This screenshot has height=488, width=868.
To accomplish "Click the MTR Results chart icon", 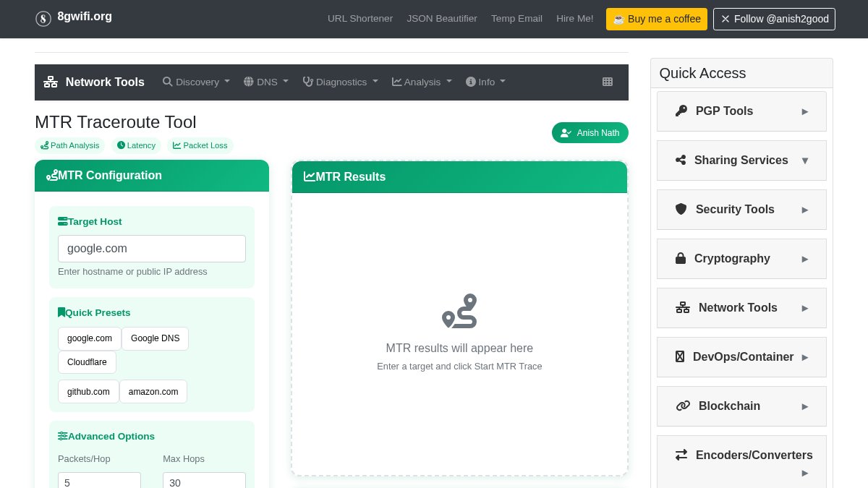I will click(x=310, y=176).
